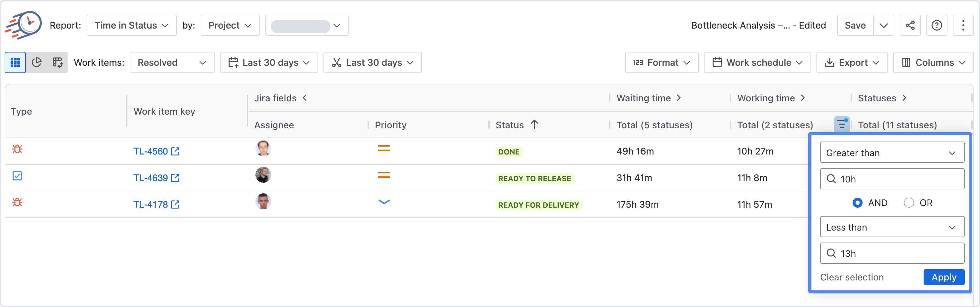Open the Format menu

[x=662, y=62]
